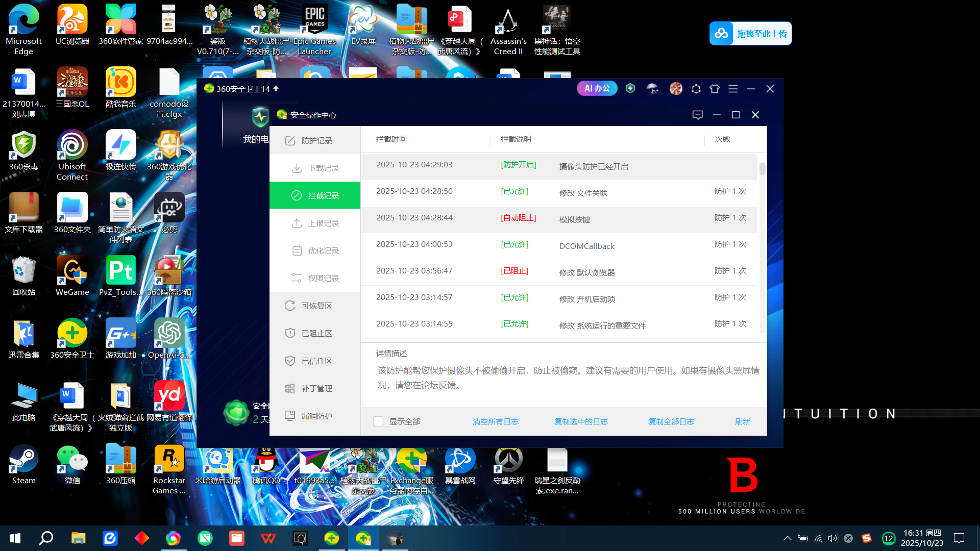Click the 刷新 link
Image resolution: width=980 pixels, height=551 pixels.
[x=742, y=421]
